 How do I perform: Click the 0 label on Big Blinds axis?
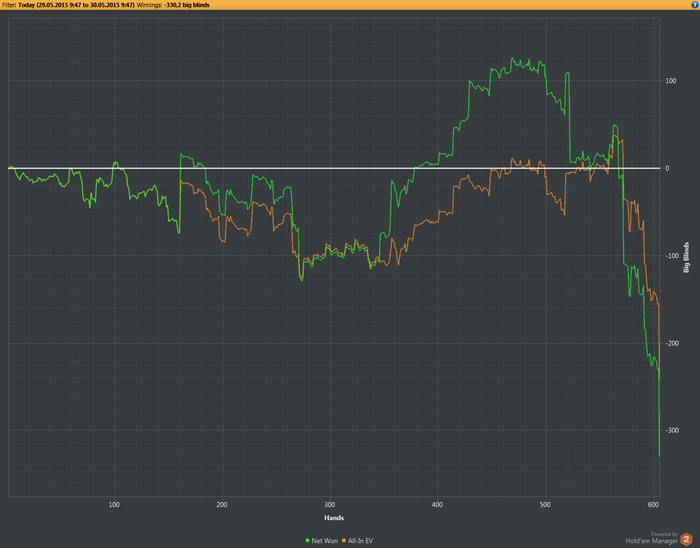tap(667, 168)
